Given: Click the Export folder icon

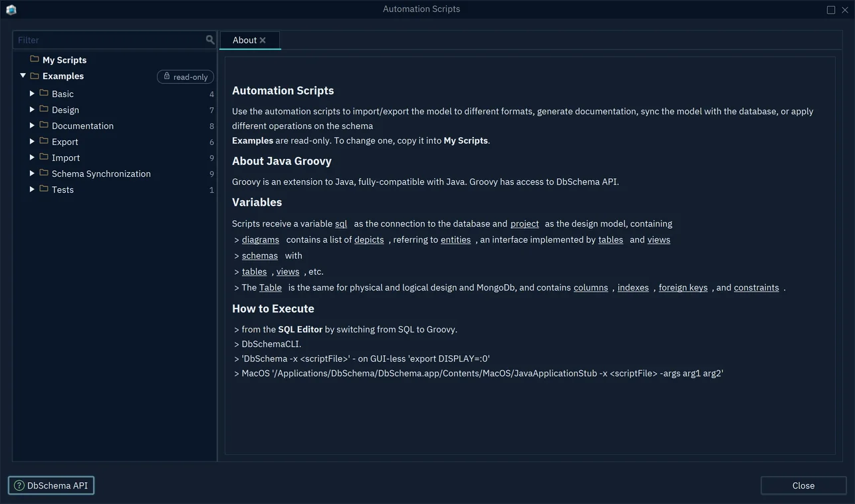Looking at the screenshot, I should tap(44, 141).
